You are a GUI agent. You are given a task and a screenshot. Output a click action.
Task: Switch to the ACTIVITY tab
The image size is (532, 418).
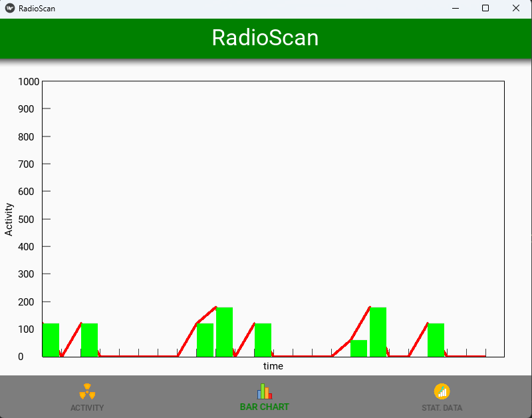86,396
